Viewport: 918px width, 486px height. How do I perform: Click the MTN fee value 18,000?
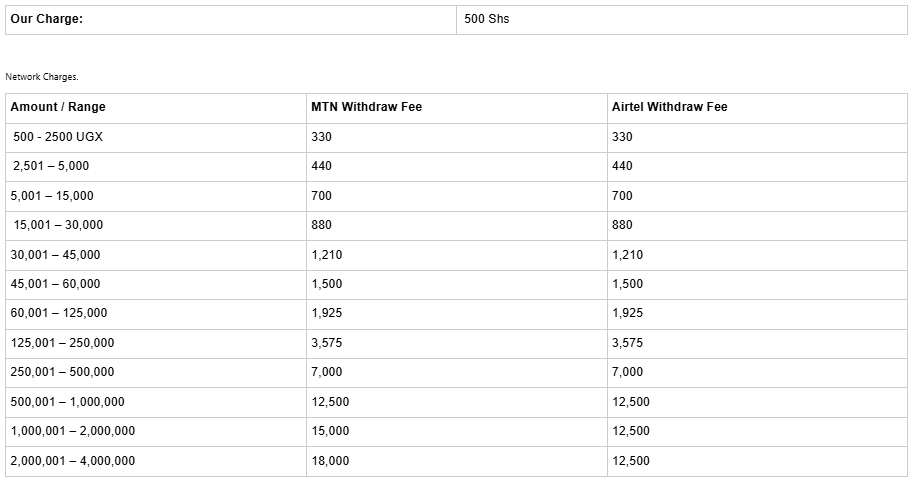tap(331, 461)
